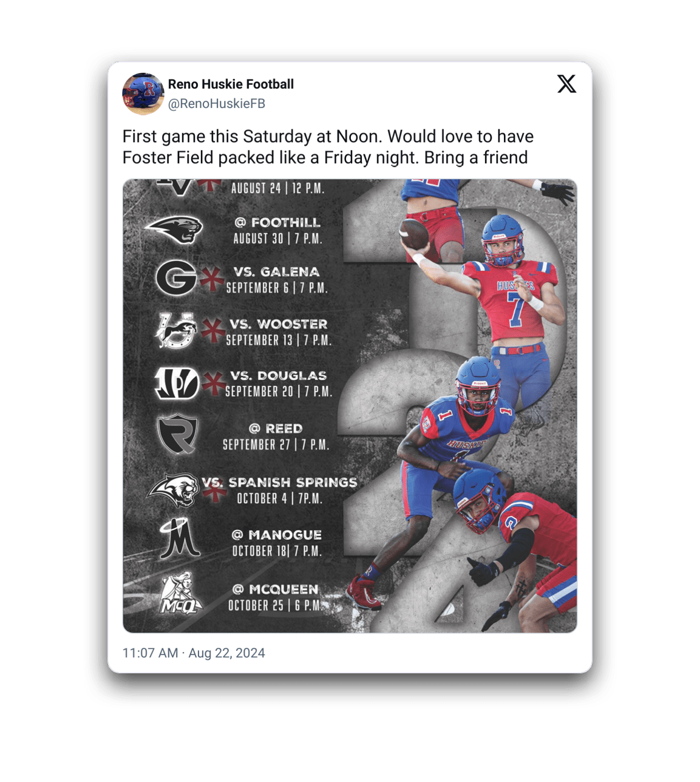Click the Reed shield R logo

[x=177, y=434]
